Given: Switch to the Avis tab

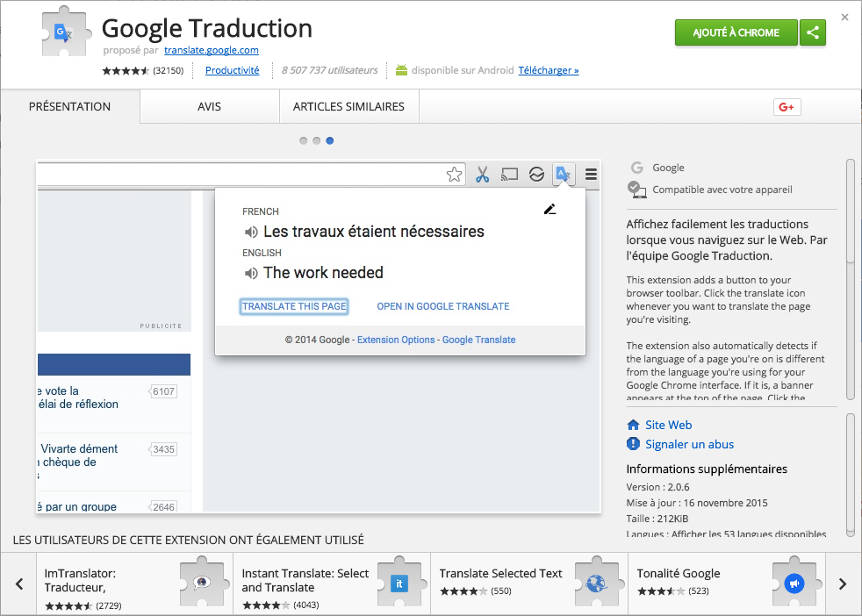Looking at the screenshot, I should pos(210,106).
